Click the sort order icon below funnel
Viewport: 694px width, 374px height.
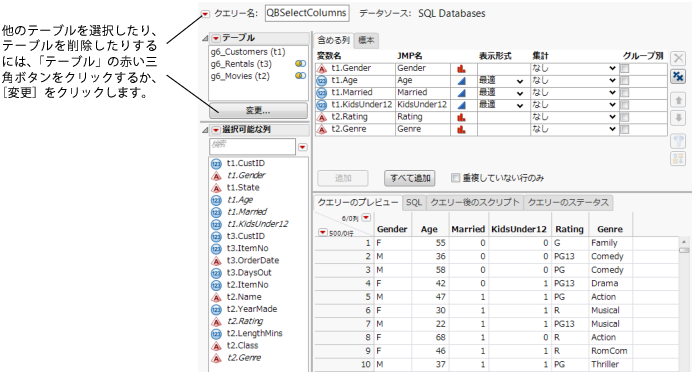click(x=678, y=158)
